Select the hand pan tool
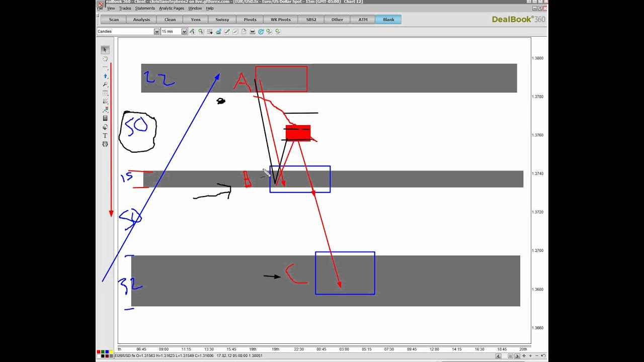The image size is (644, 362). pos(105,59)
